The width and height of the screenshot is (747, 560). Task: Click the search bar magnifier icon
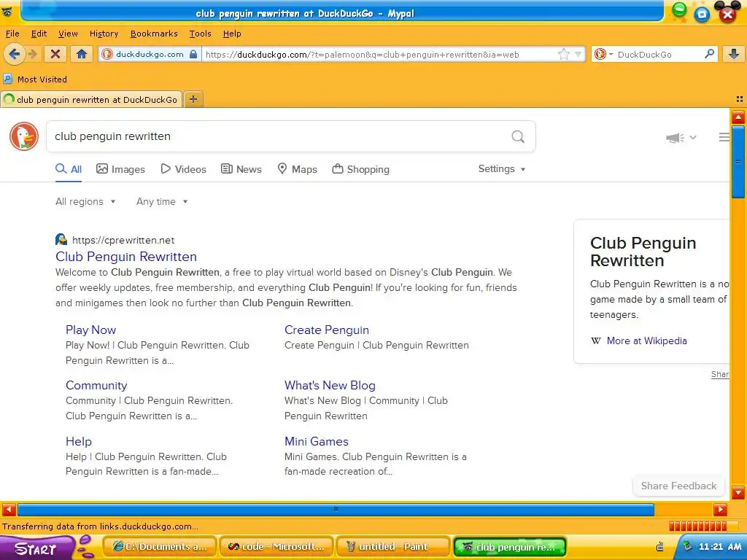click(x=709, y=54)
